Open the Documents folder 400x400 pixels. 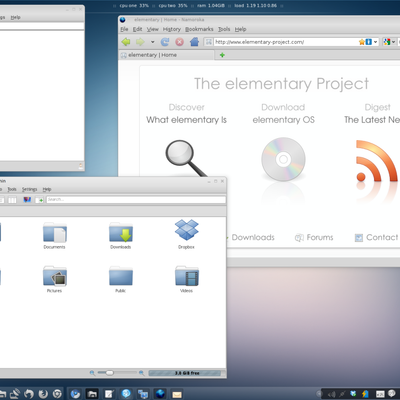(55, 236)
